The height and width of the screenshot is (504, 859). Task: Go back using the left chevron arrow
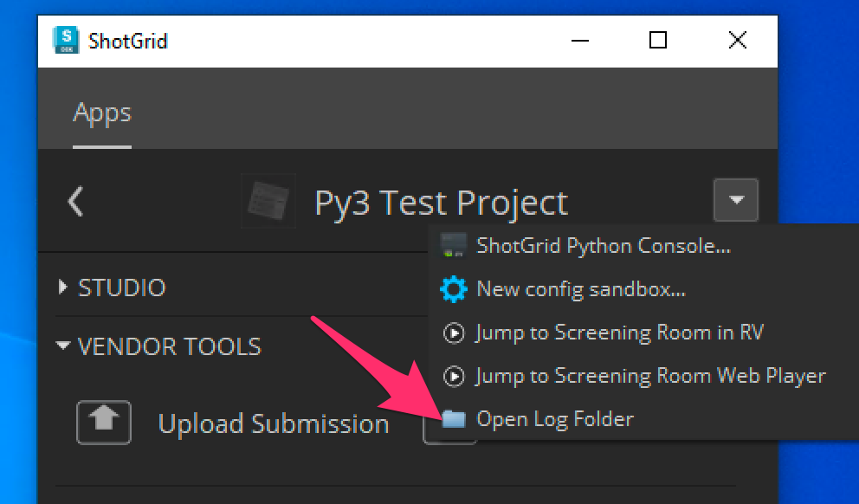click(x=75, y=202)
